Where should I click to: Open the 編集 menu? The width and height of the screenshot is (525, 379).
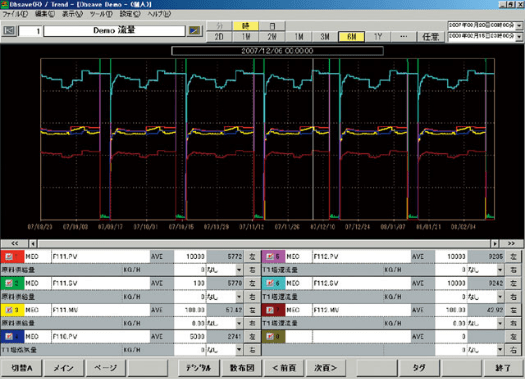45,14
